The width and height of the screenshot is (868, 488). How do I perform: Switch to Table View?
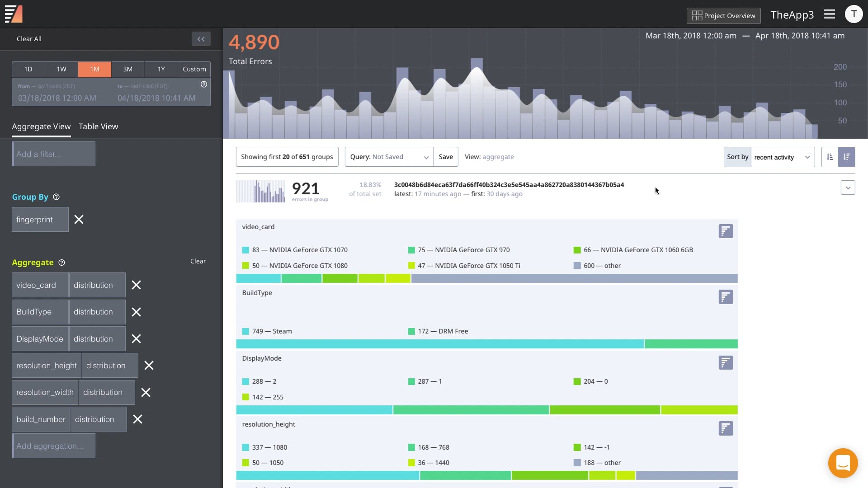(x=98, y=127)
